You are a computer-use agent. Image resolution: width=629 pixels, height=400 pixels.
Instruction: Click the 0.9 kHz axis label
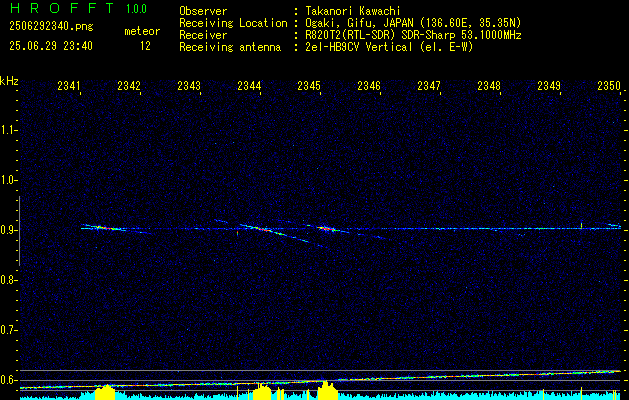tap(9, 230)
